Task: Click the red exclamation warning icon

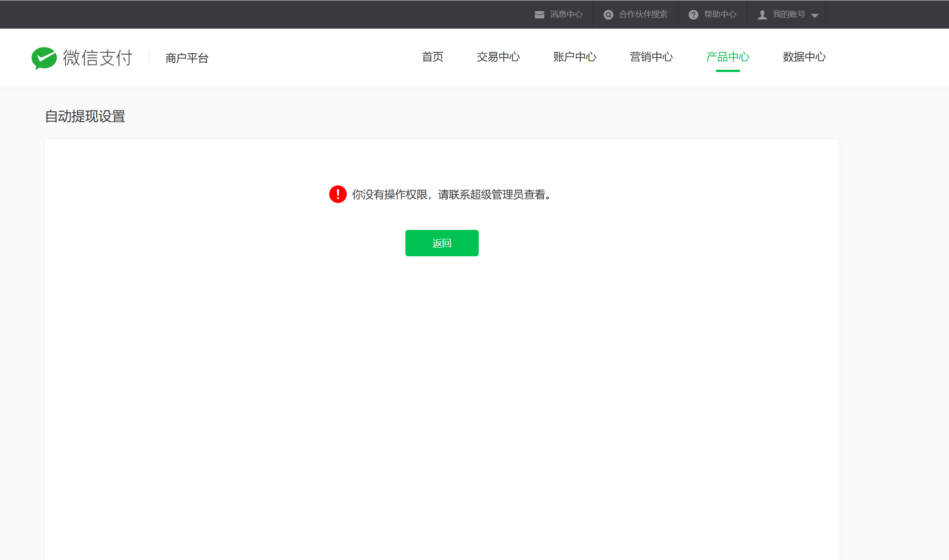Action: pyautogui.click(x=338, y=194)
